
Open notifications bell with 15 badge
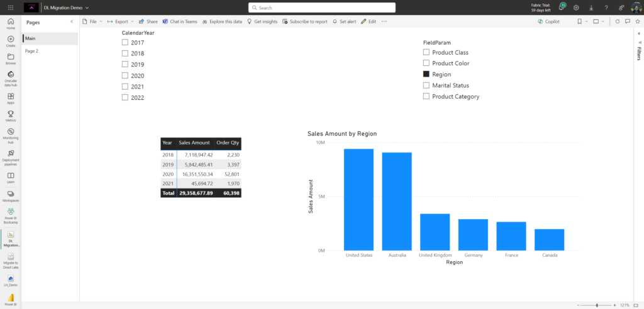tap(562, 8)
